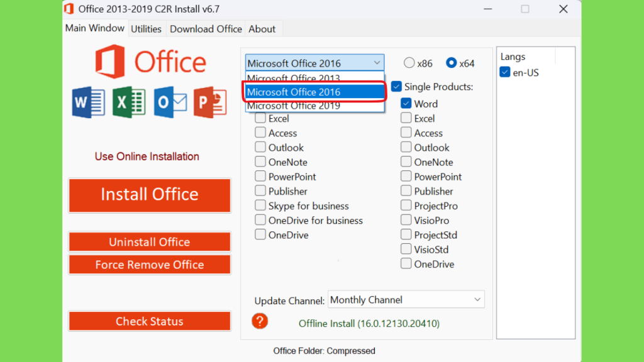
Task: Open the About tab
Action: pos(262,29)
